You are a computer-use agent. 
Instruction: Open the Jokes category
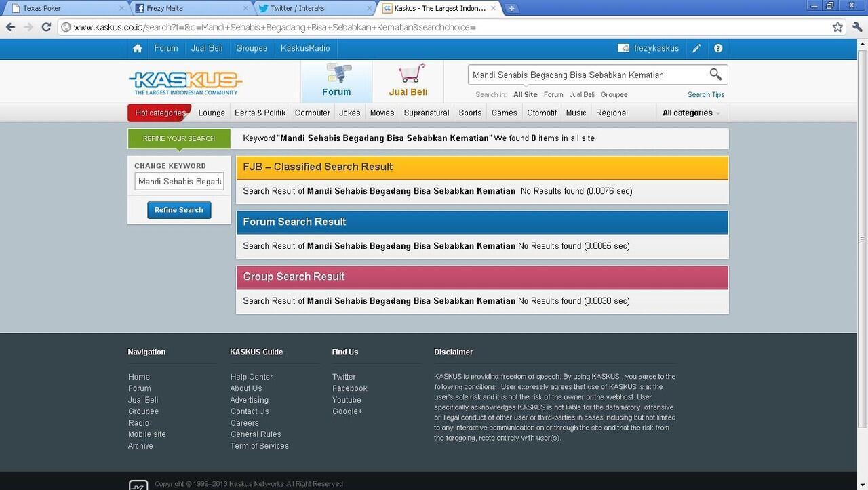click(x=350, y=113)
